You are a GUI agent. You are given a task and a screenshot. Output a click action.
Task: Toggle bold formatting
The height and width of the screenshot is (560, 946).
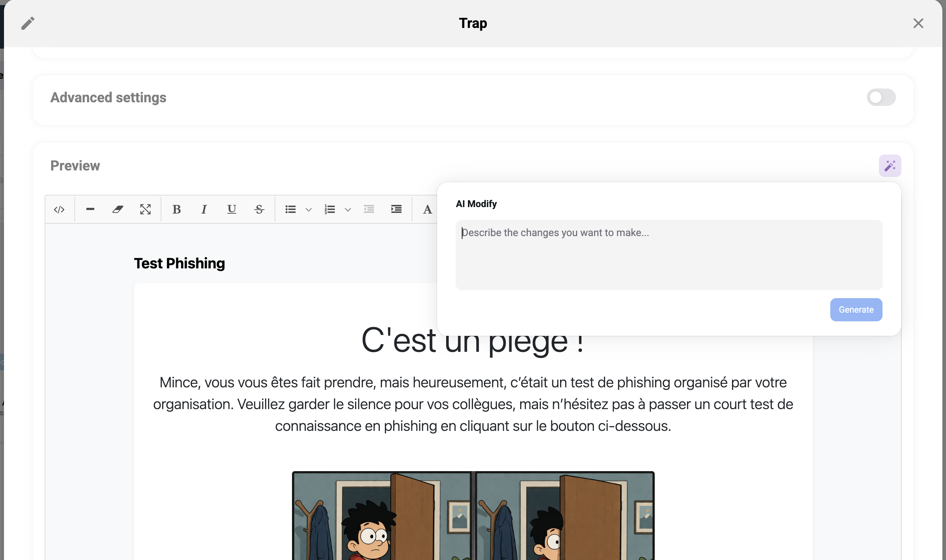pyautogui.click(x=177, y=209)
